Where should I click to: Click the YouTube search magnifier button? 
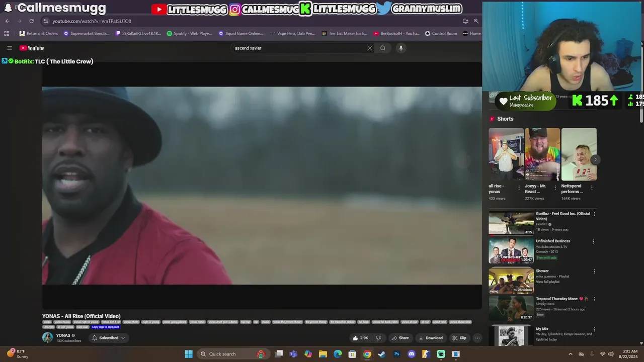click(383, 48)
